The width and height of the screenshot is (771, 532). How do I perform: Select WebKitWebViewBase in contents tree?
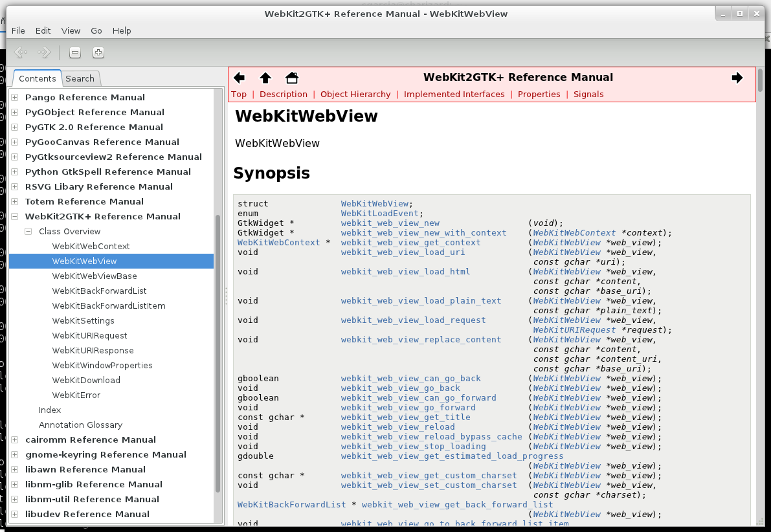pos(95,276)
